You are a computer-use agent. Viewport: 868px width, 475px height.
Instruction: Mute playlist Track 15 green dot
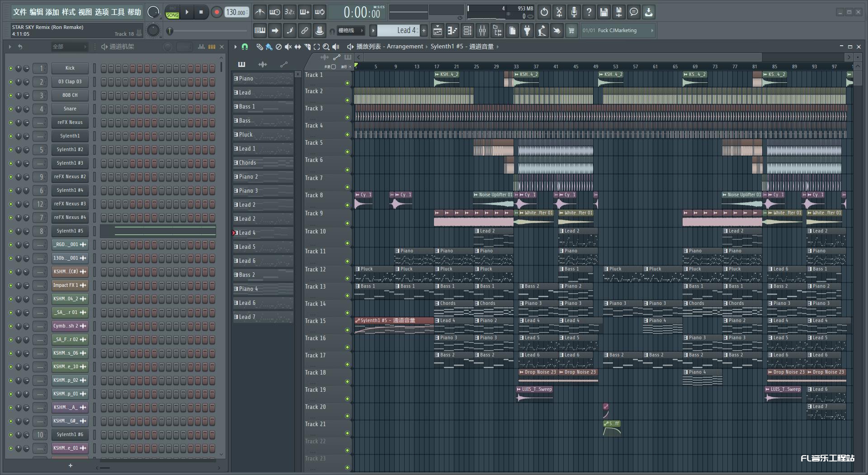click(347, 330)
